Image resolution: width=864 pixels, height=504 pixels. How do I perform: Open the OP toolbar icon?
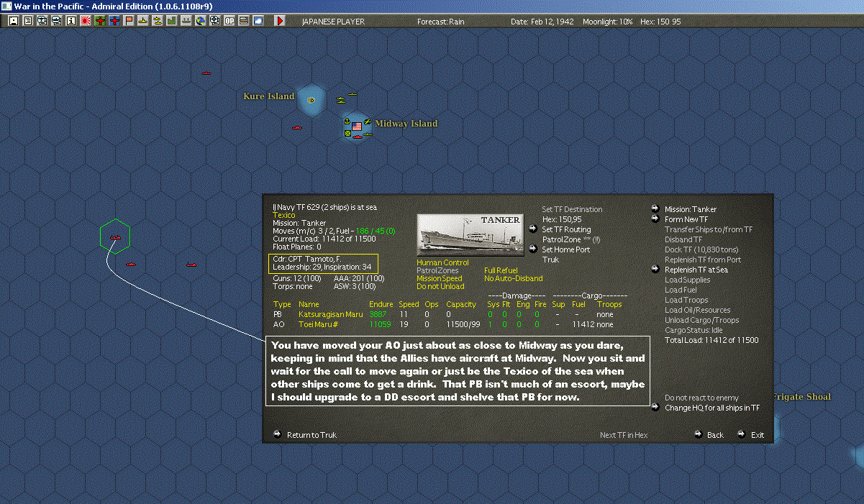tap(229, 21)
